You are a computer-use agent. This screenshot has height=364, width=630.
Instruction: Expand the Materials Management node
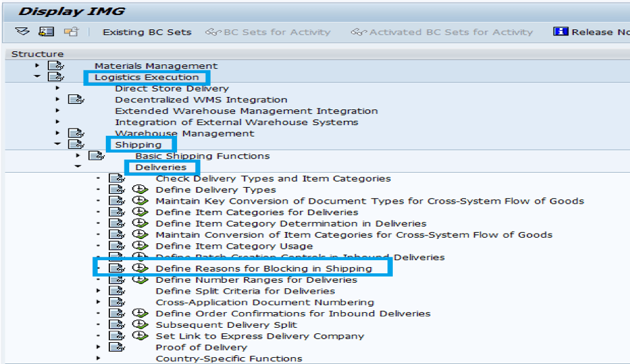click(x=37, y=65)
